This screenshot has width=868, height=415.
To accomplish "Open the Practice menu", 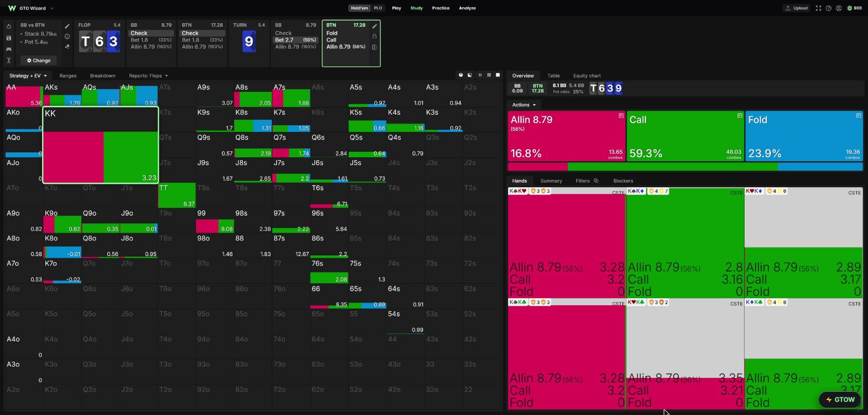I will [x=441, y=8].
